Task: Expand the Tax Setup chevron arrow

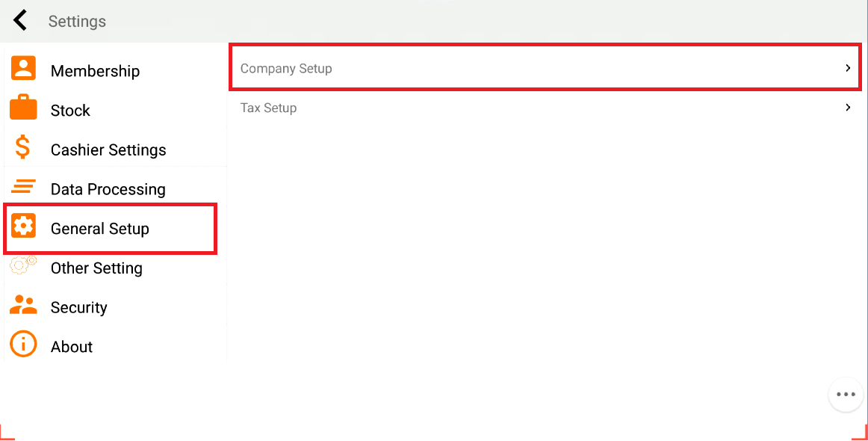Action: coord(848,108)
